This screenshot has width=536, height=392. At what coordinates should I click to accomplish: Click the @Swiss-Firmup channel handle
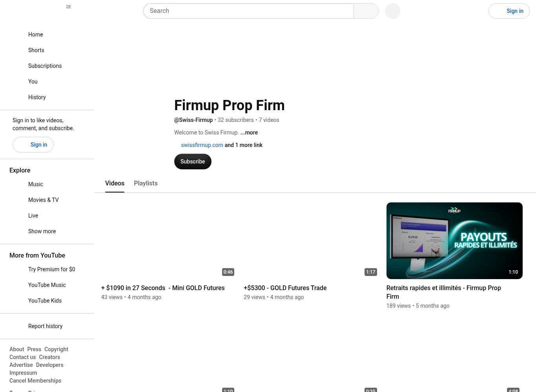pos(193,120)
